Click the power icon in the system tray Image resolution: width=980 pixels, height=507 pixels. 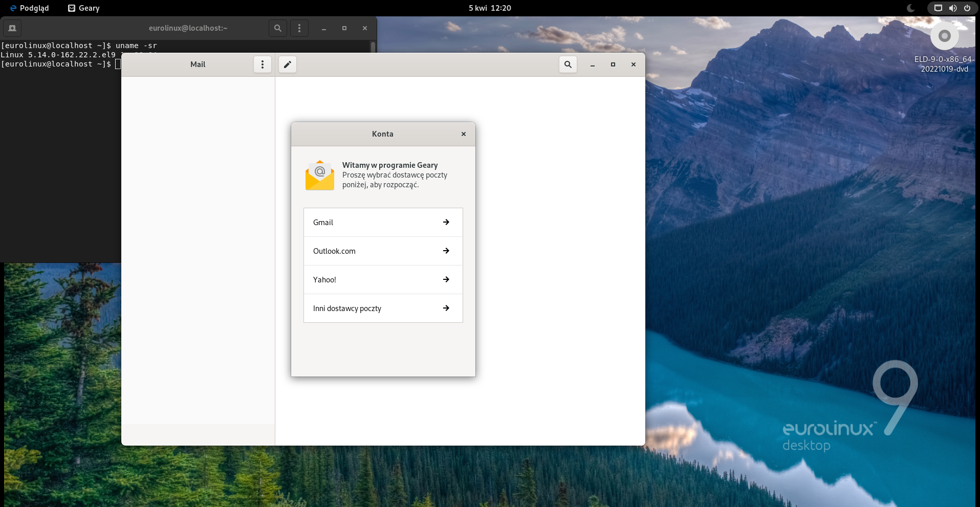[968, 8]
